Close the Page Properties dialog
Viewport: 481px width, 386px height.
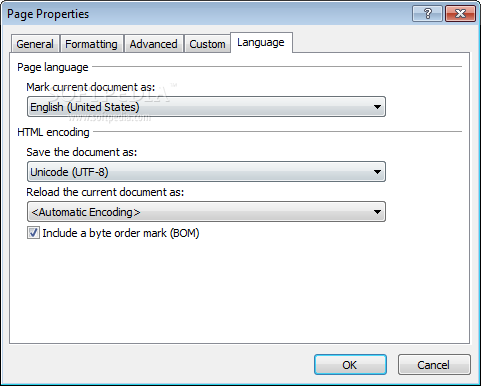(460, 14)
